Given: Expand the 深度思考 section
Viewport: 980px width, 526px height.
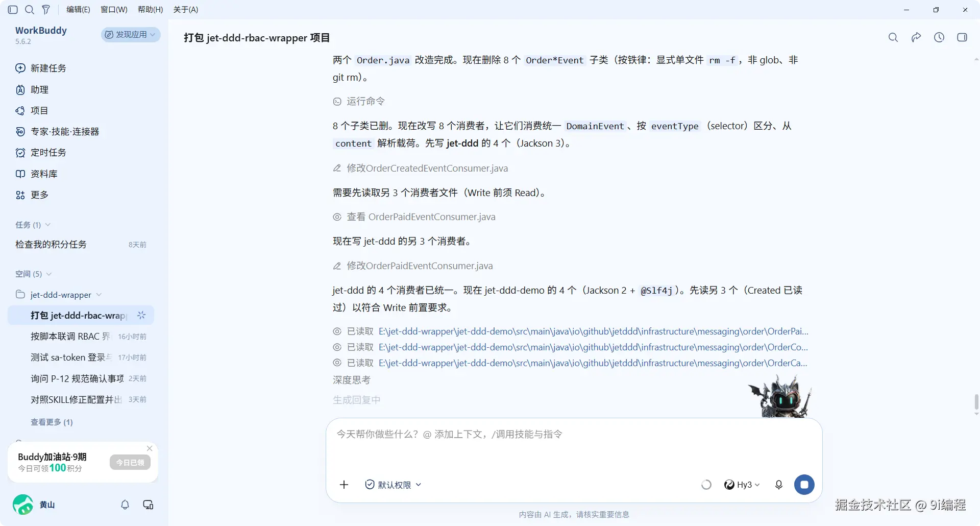Looking at the screenshot, I should coord(352,380).
